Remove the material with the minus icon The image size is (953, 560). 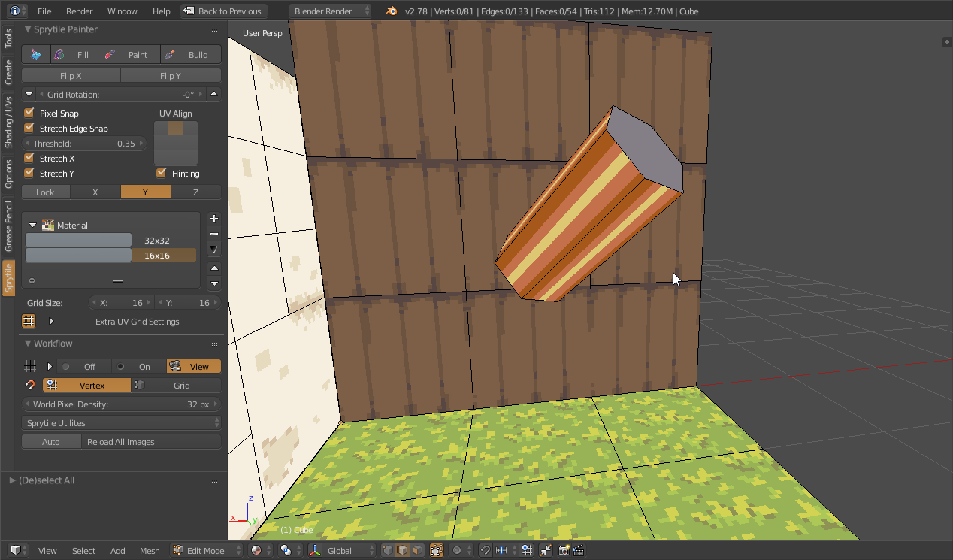click(x=214, y=234)
